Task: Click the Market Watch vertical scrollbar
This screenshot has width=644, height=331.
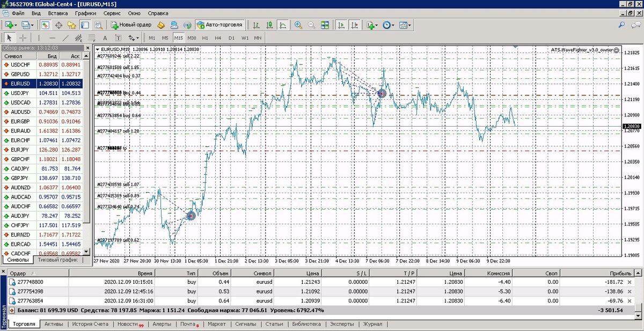Action: (87, 153)
